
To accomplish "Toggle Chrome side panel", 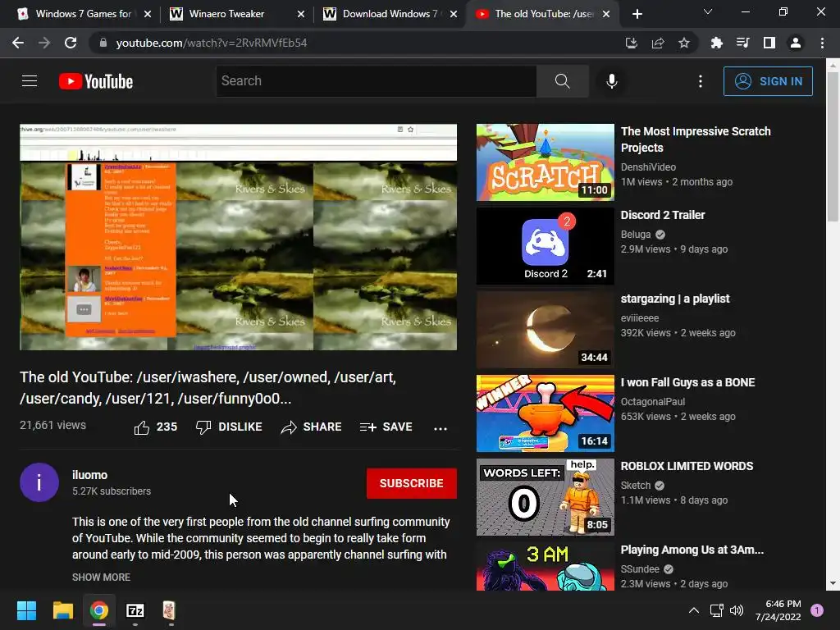I will click(x=769, y=43).
